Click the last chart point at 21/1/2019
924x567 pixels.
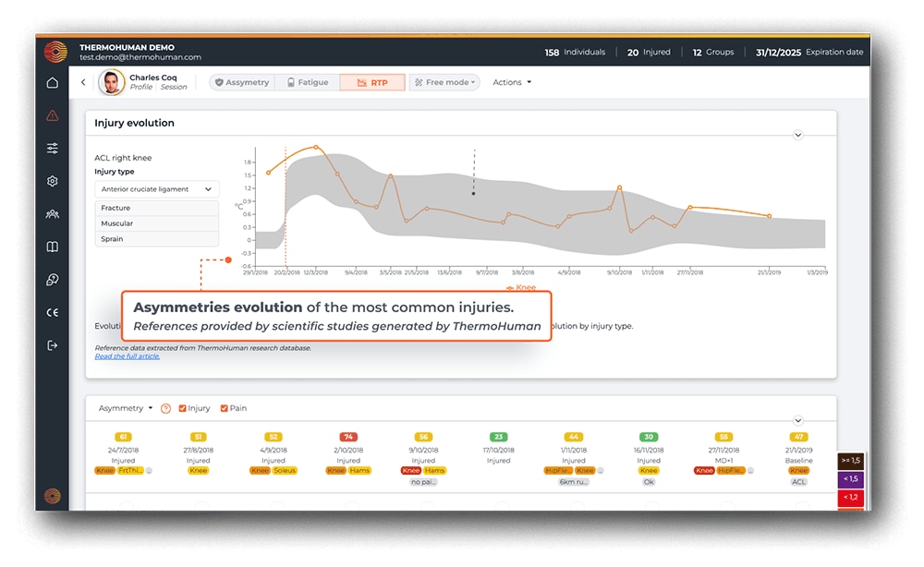click(769, 216)
